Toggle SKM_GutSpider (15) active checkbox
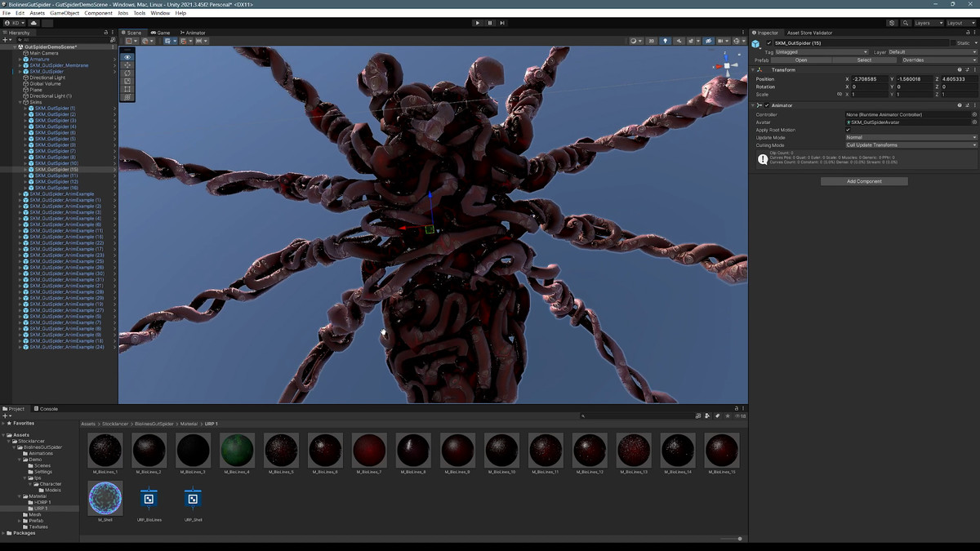Viewport: 980px width, 551px height. 768,43
